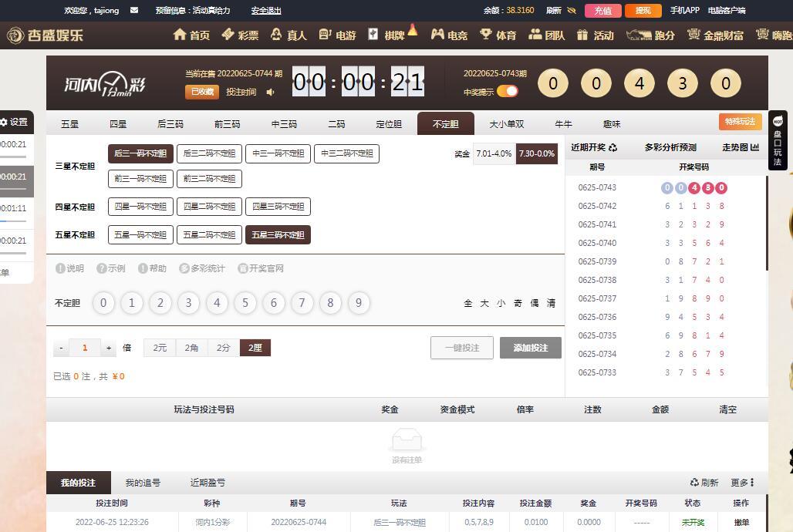Refresh 近期开奖 with recycle icon
This screenshot has width=793, height=532.
pos(613,148)
